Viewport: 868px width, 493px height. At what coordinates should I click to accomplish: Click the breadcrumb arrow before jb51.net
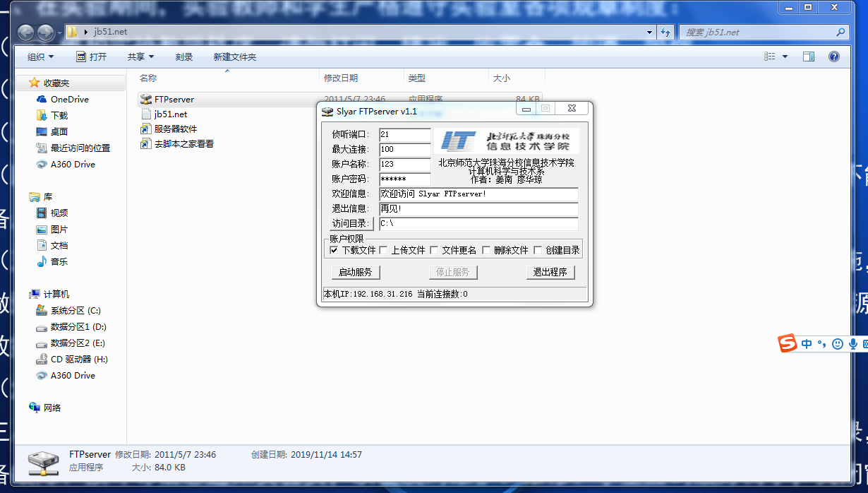click(86, 32)
